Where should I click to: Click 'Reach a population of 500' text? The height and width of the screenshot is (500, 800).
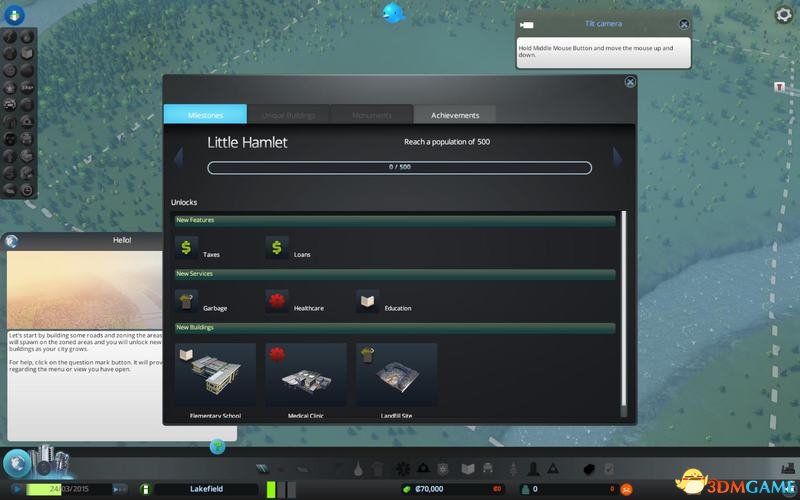click(447, 142)
